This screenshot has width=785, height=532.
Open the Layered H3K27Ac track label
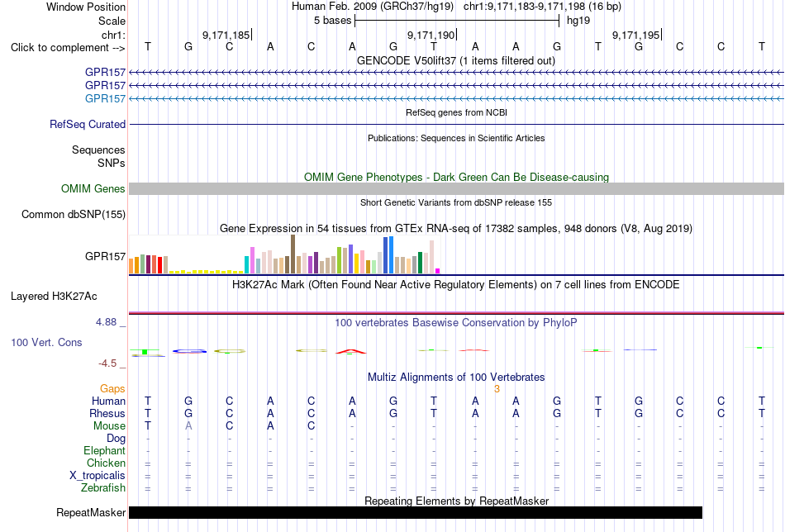[54, 297]
